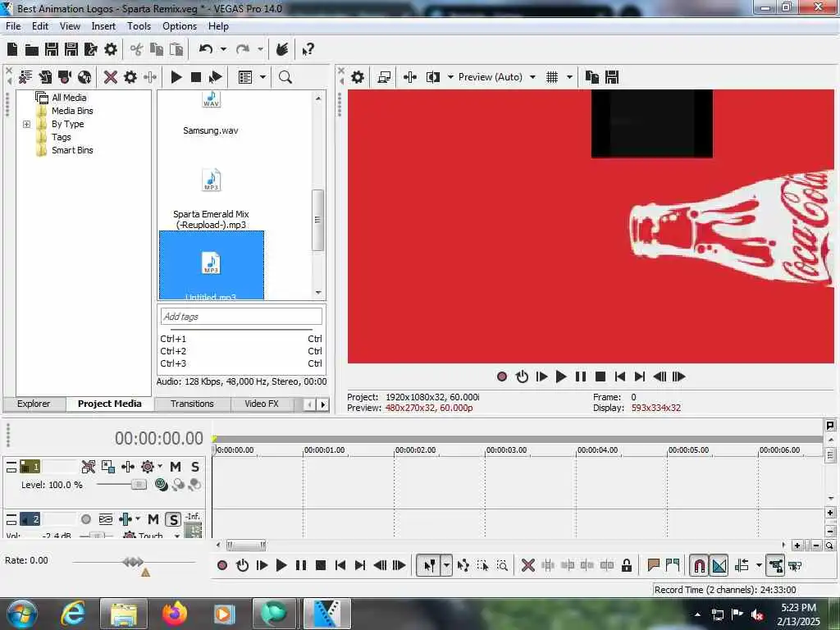Click the Save icon in main toolbar

[x=52, y=50]
